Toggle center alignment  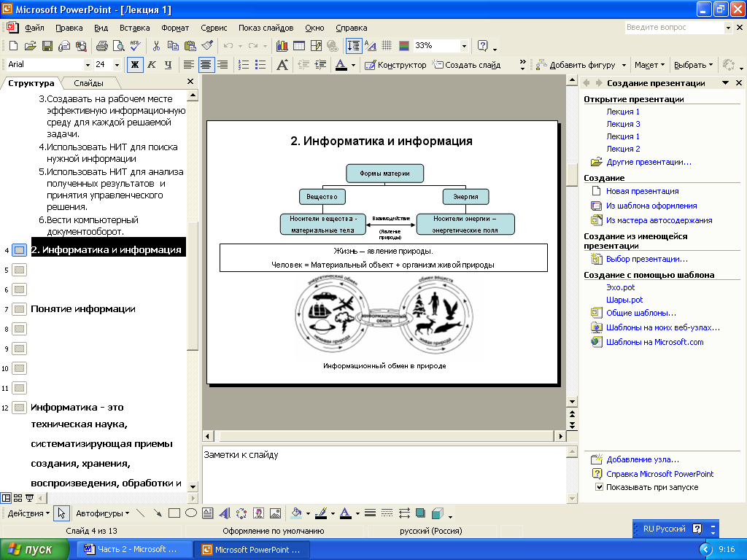(206, 65)
